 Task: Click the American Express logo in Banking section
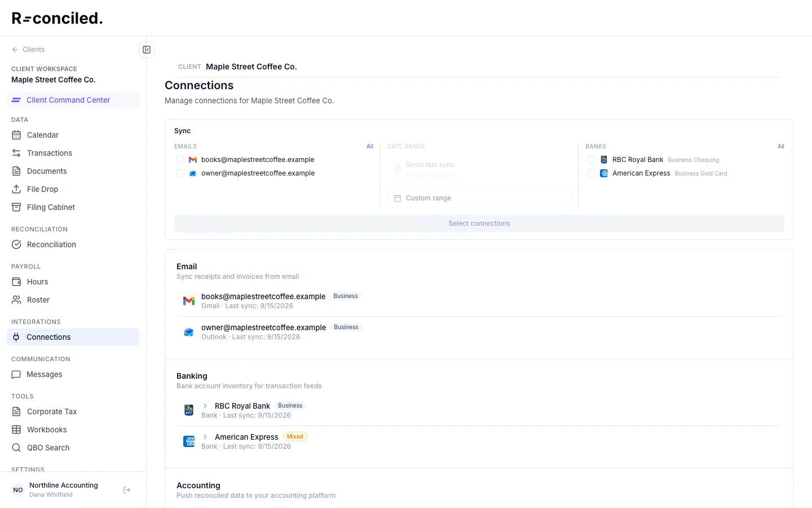(189, 441)
